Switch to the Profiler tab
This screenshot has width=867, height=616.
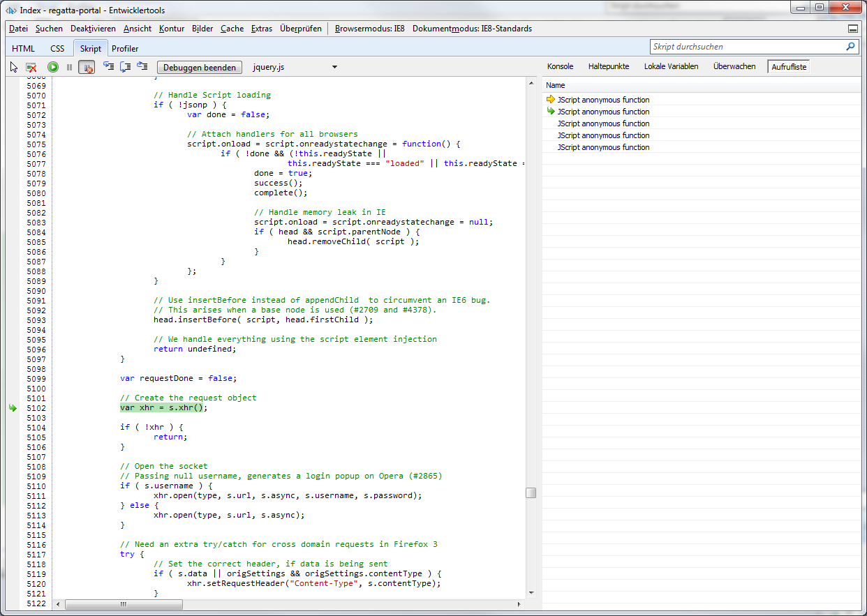pyautogui.click(x=125, y=48)
